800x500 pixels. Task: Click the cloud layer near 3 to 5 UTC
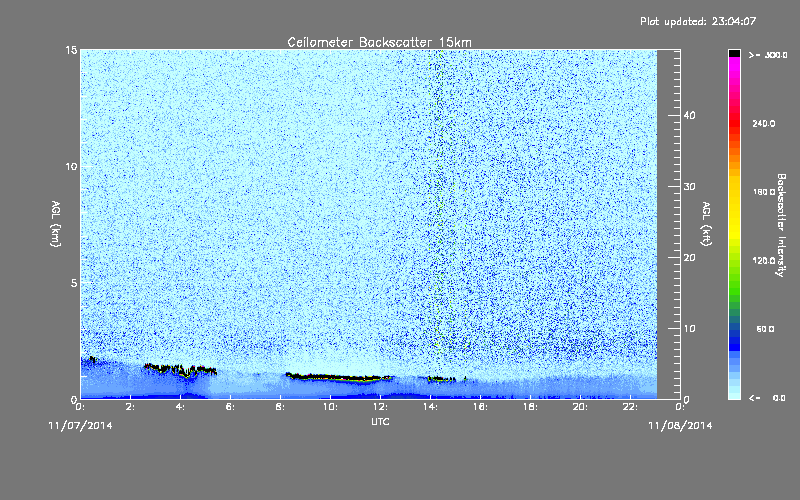coord(180,370)
